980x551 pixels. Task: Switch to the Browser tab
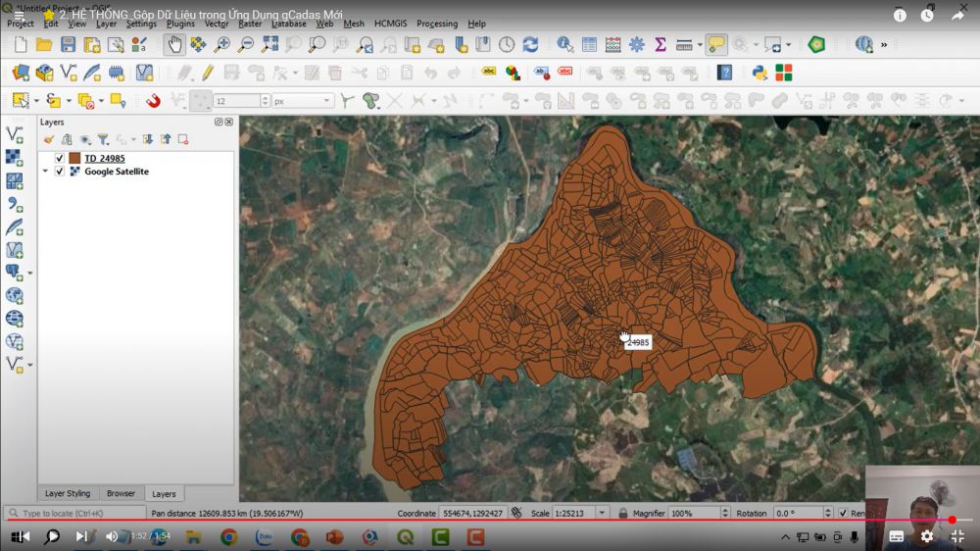(121, 493)
